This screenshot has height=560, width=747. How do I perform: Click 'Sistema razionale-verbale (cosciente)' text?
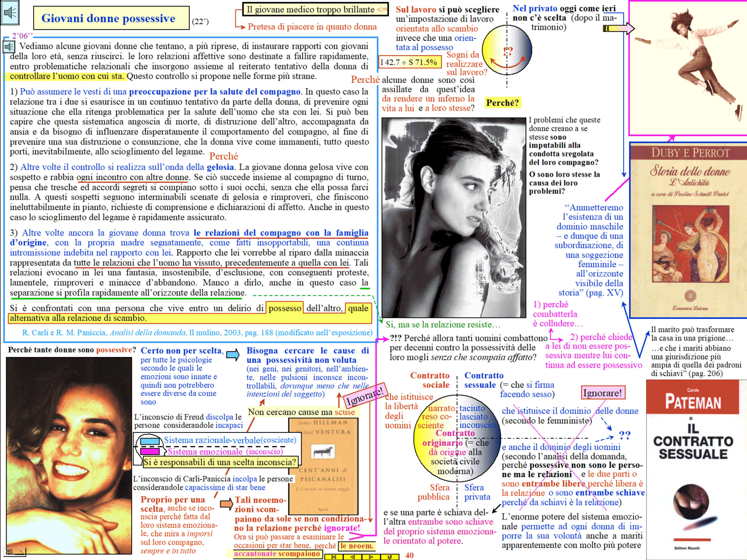(230, 440)
